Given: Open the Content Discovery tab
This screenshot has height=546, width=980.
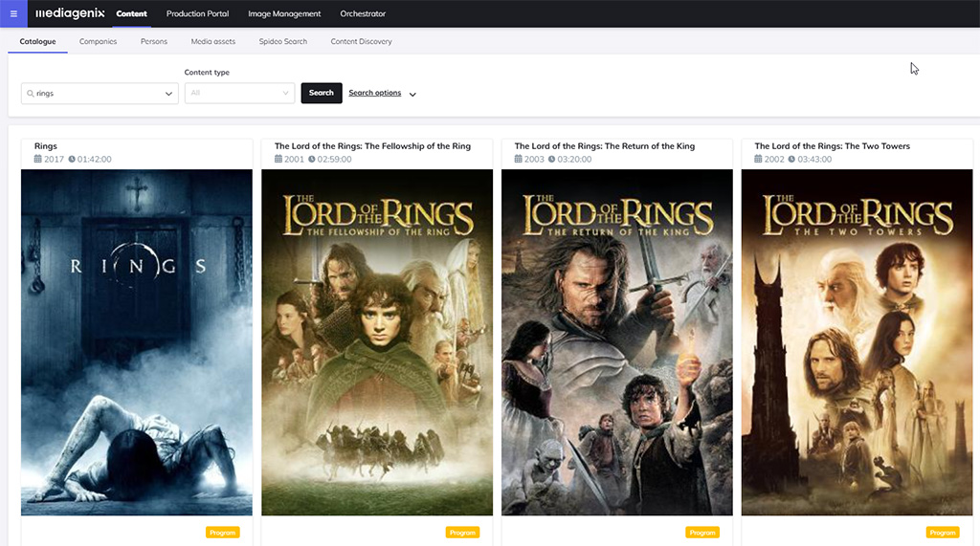Looking at the screenshot, I should (x=361, y=41).
